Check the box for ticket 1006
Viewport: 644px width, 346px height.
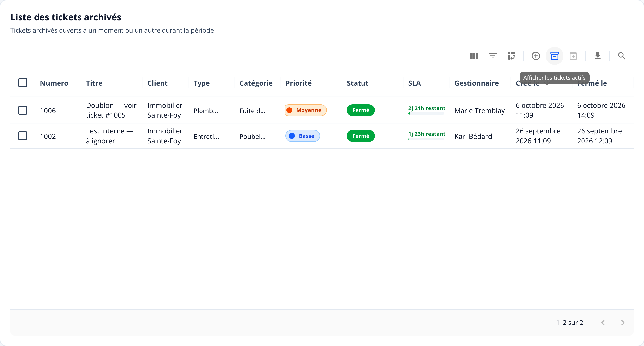23,110
